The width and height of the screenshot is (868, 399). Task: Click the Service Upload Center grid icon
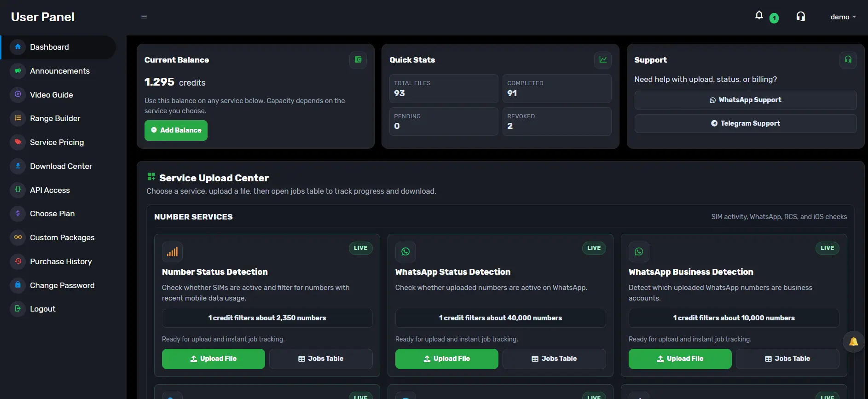point(151,177)
